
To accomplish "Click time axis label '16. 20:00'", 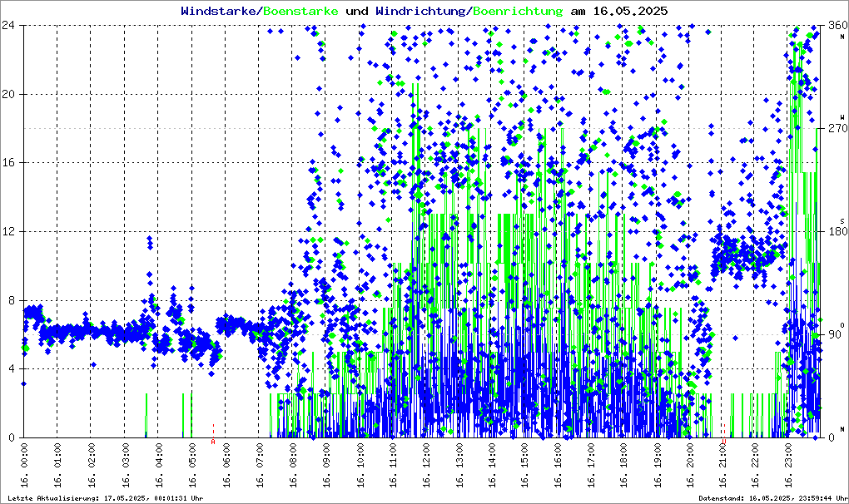I will point(690,465).
